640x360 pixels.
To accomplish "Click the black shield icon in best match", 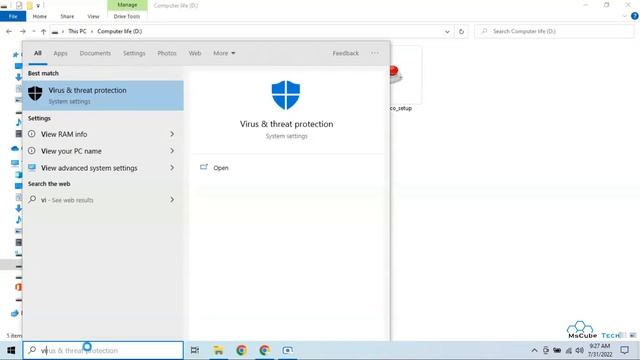I will tap(35, 93).
